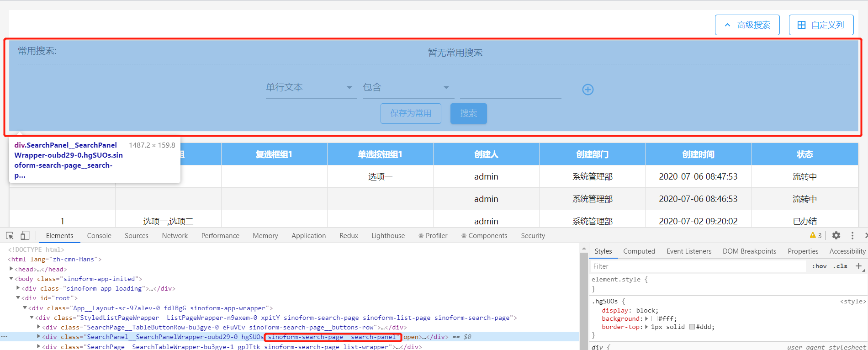Focus the search value input field
Screen dimensions: 868x350
(510, 88)
